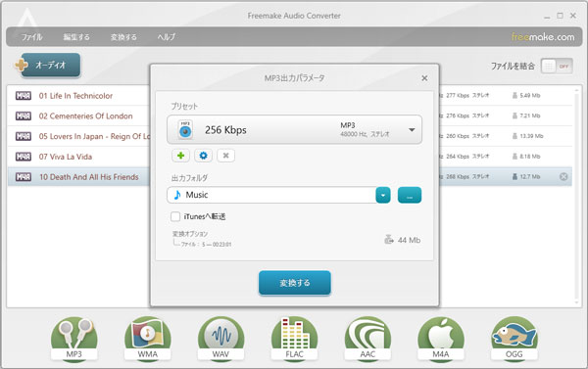The image size is (588, 369).
Task: Click M4A badge of 01 Life In Technicolor
Action: pyautogui.click(x=24, y=96)
